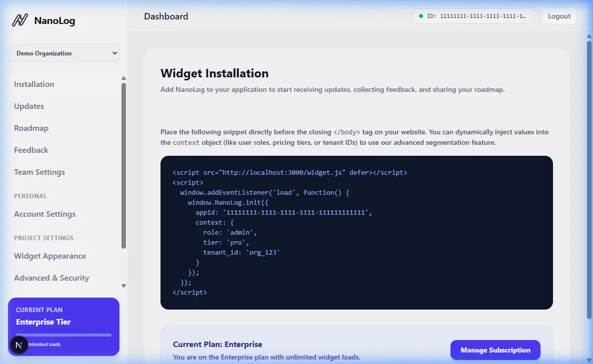This screenshot has width=593, height=364.
Task: Go to Widget Appearance settings
Action: (50, 256)
